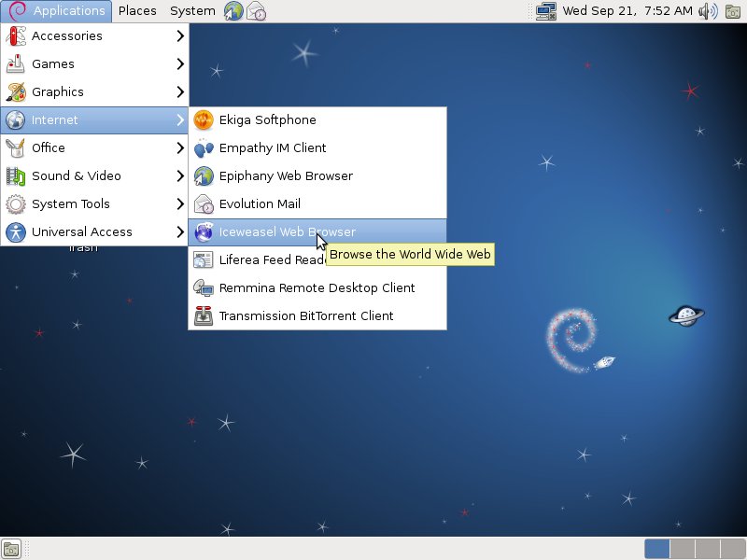Click the Empathy IM Client icon

[204, 148]
